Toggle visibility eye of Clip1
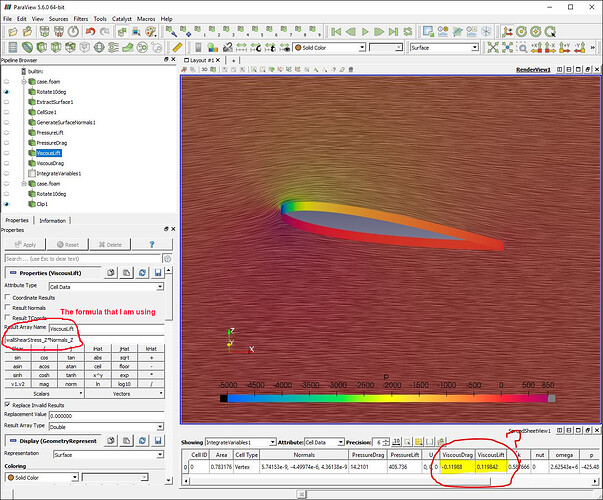This screenshot has height=500, width=603. pos(8,204)
